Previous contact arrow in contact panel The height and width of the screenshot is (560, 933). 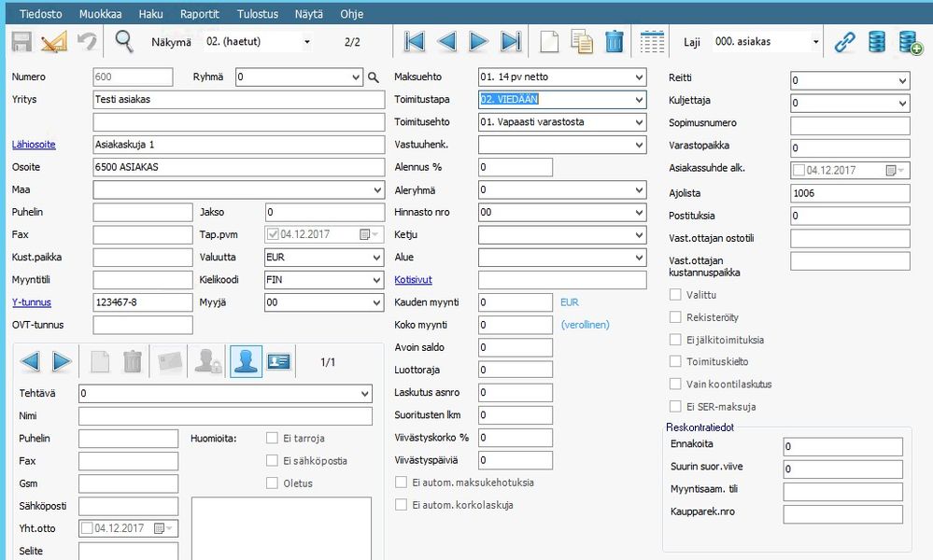tap(30, 361)
